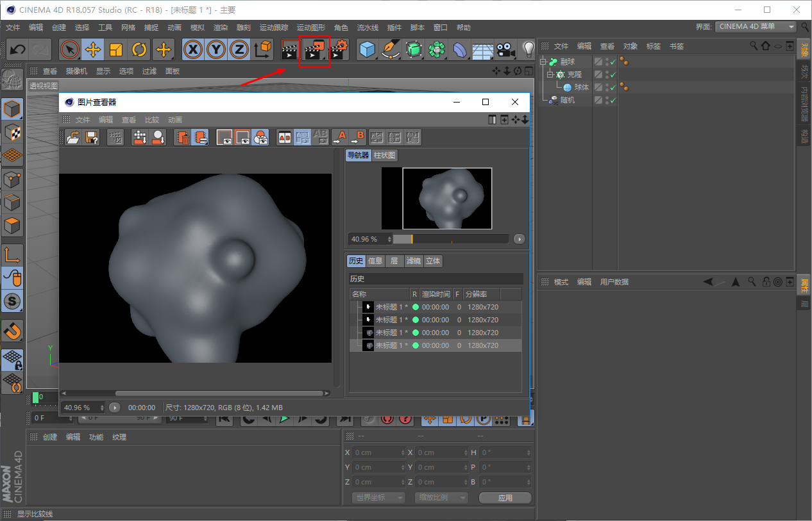Click bottom-left zoom field 40.96 % in Picture Viewer

tap(83, 408)
